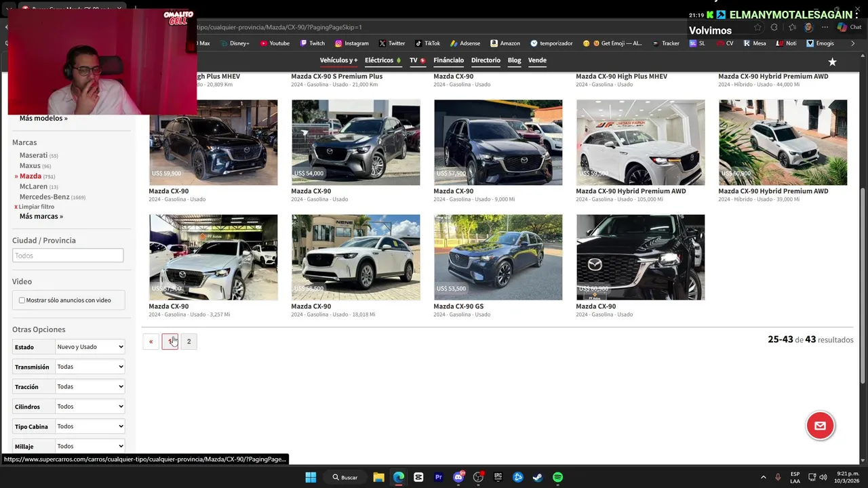Click the red mail contact button
This screenshot has height=488, width=868.
[x=820, y=426]
